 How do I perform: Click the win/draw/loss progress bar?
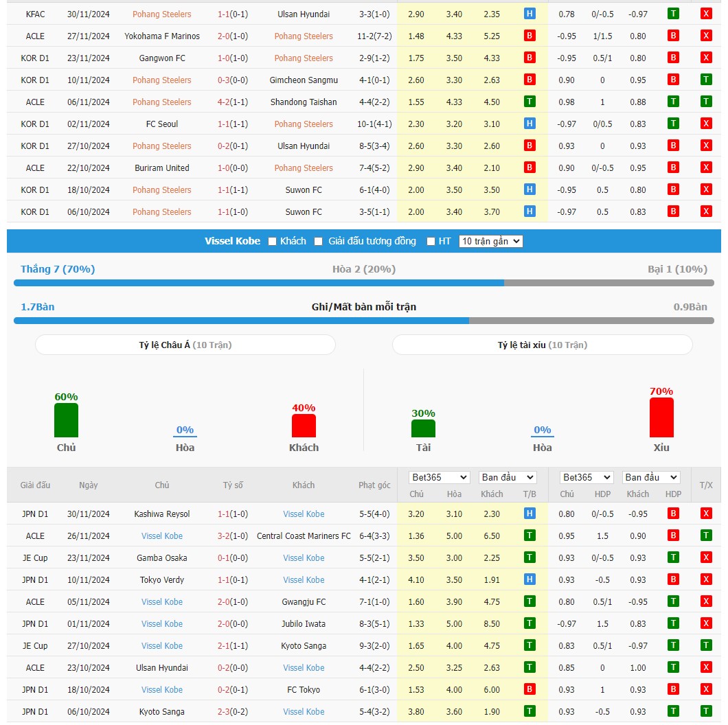363,283
